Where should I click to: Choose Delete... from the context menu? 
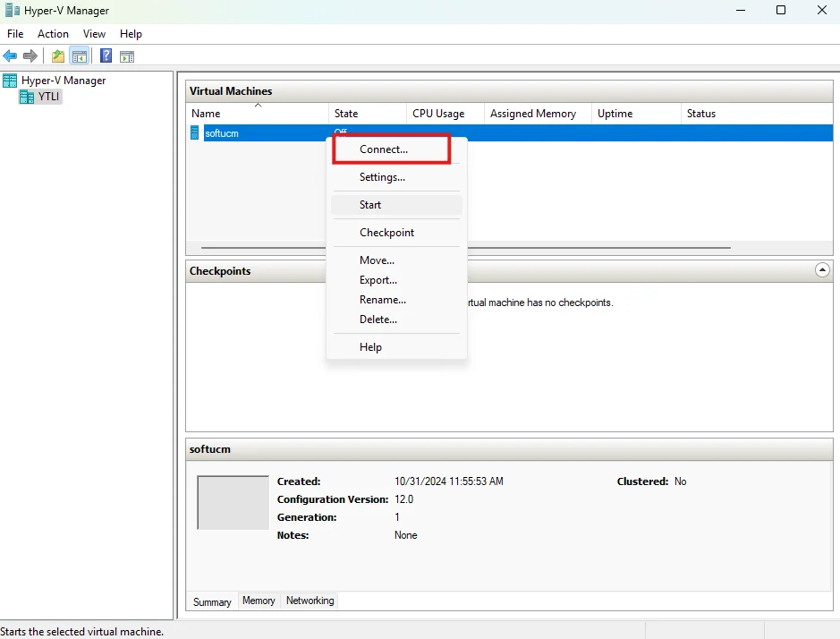[x=396, y=319]
